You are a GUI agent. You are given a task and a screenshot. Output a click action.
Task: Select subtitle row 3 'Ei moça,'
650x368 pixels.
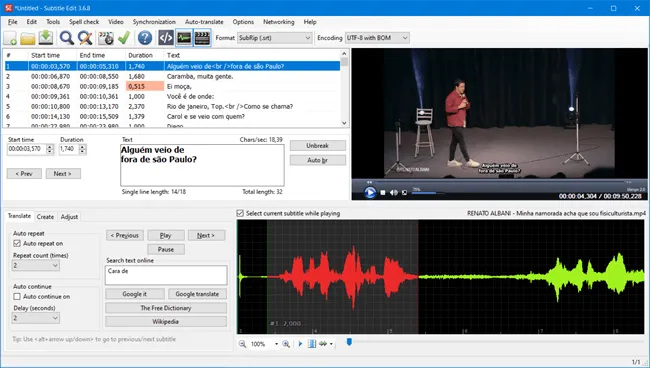(x=172, y=87)
